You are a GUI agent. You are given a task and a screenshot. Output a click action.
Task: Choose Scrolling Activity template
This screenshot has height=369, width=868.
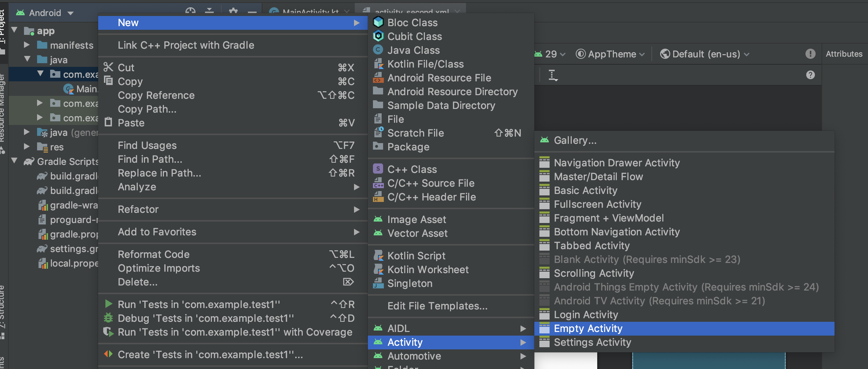tap(684, 273)
